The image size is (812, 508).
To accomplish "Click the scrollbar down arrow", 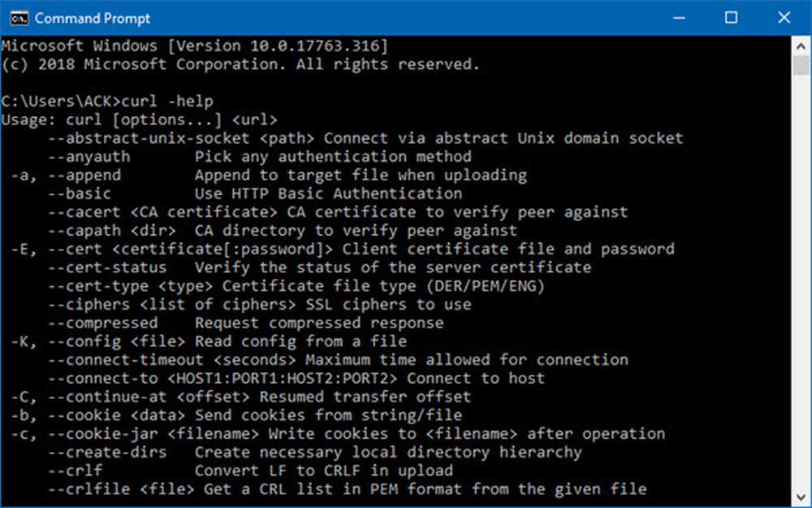I will 801,497.
